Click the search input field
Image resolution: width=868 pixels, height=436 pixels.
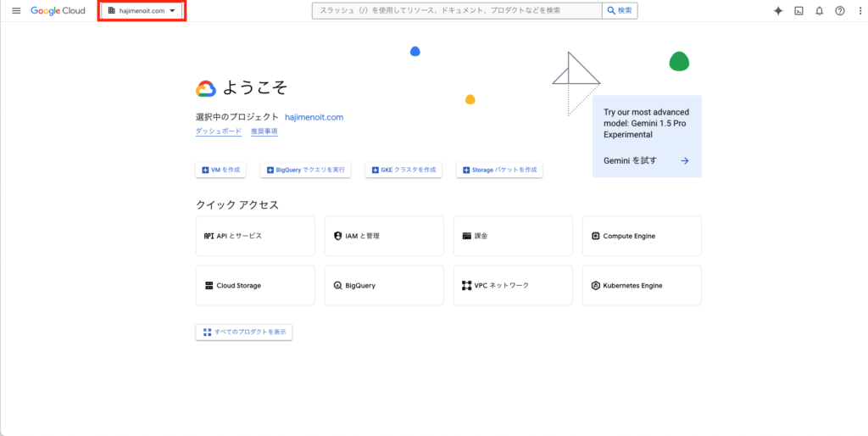tap(457, 10)
